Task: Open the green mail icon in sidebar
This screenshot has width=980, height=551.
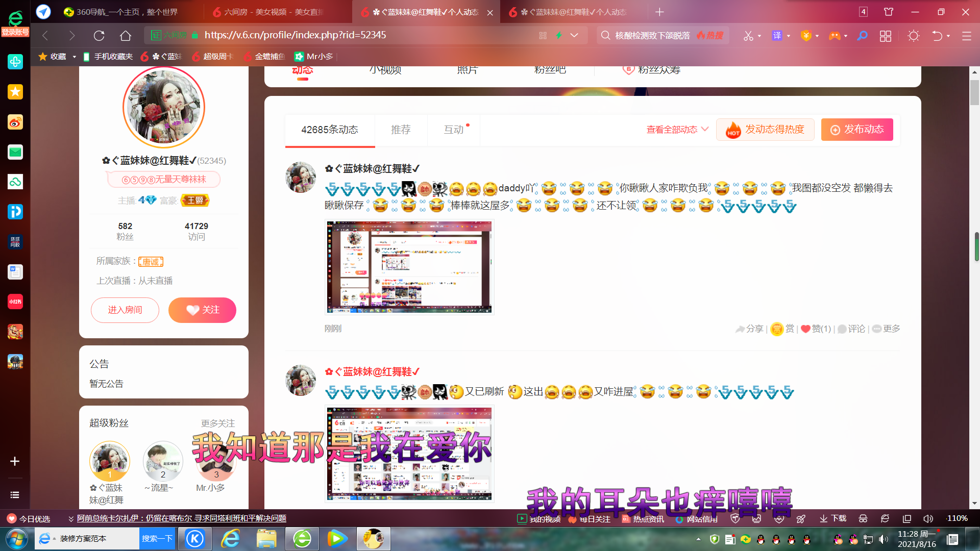Action: coord(15,152)
